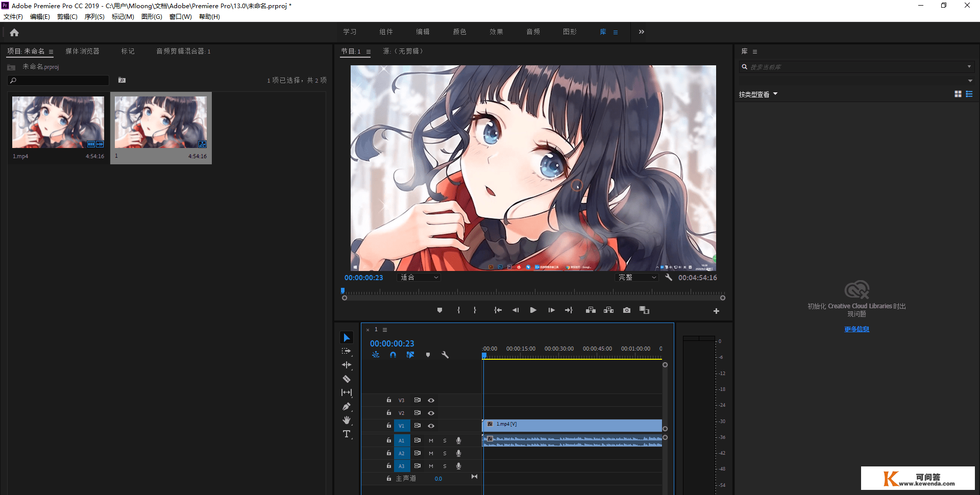Select the Ripple Edit tool
The width and height of the screenshot is (980, 495).
point(347,365)
